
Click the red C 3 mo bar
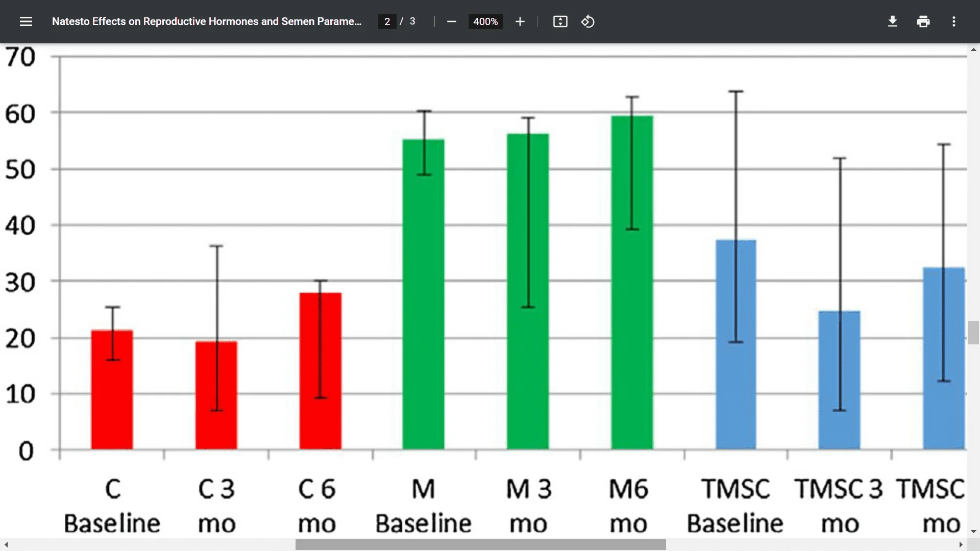point(216,396)
